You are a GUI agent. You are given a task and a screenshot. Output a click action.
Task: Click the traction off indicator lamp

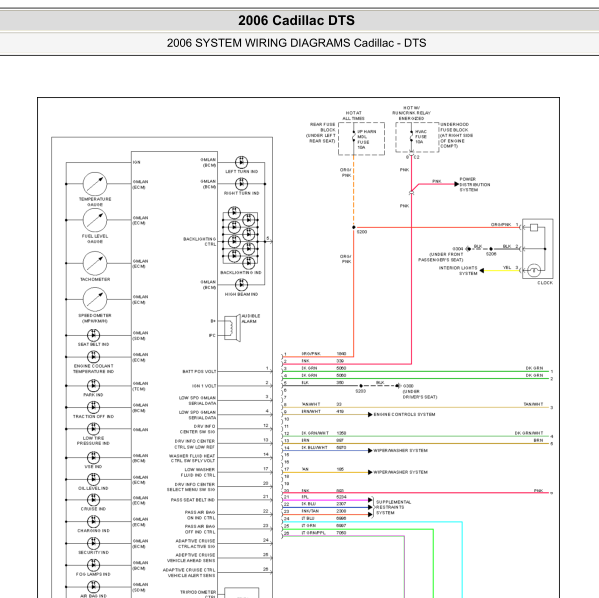click(x=93, y=407)
